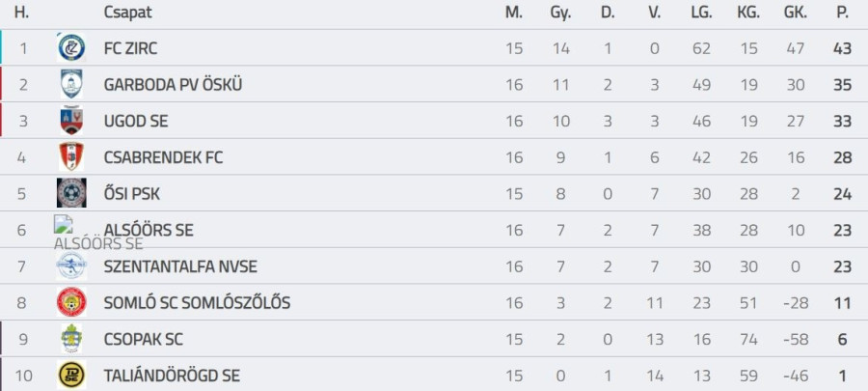Open the GARBODA PV ÖSKÜ team link

coord(173,85)
